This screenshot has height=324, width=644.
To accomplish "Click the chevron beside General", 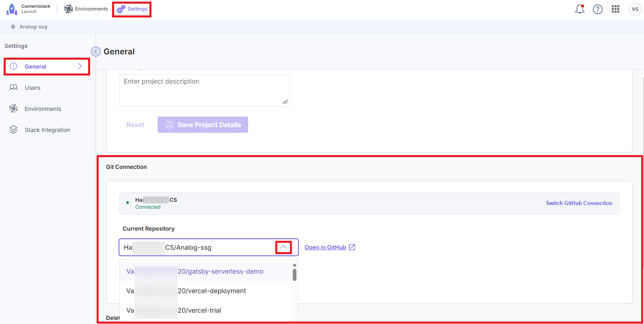I will 80,66.
